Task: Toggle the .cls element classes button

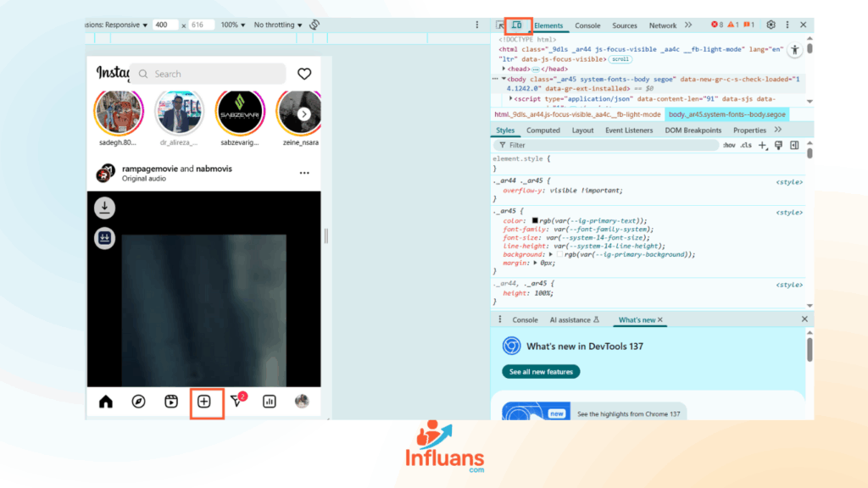Action: [x=746, y=145]
